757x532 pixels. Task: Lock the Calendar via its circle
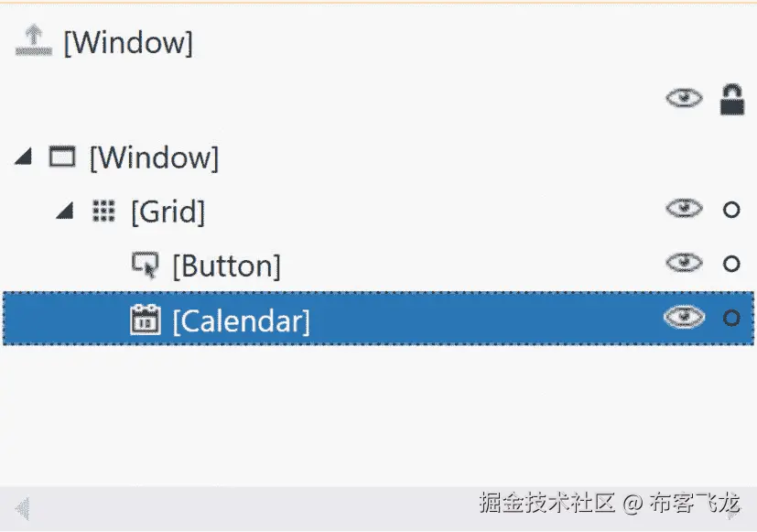730,319
